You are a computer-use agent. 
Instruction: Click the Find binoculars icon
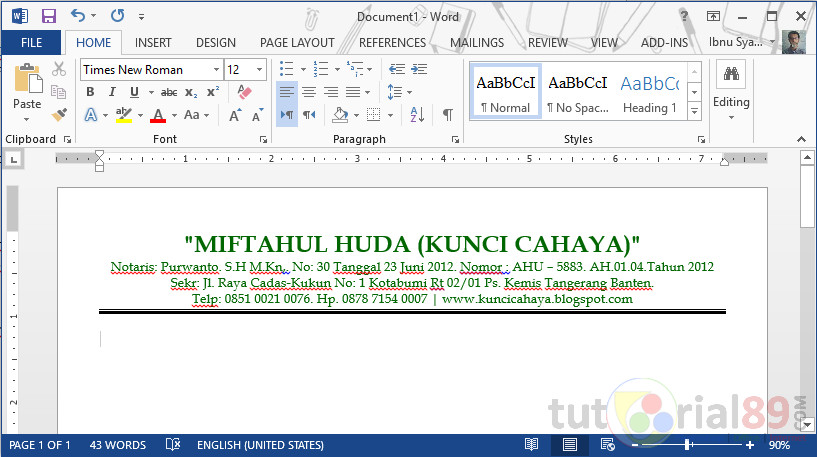(x=731, y=73)
